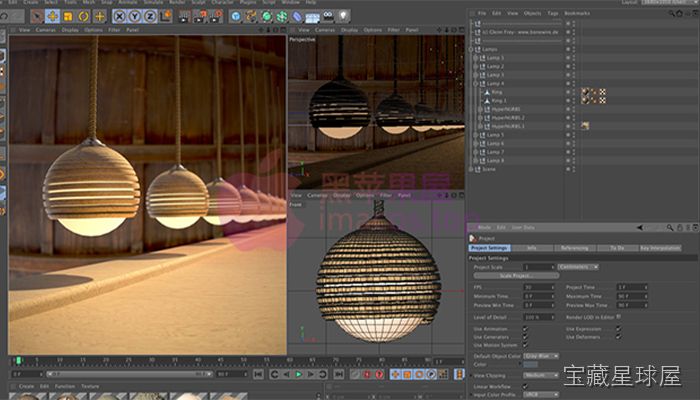Toggle the Z axis lock
This screenshot has height=400, width=700.
pos(150,17)
